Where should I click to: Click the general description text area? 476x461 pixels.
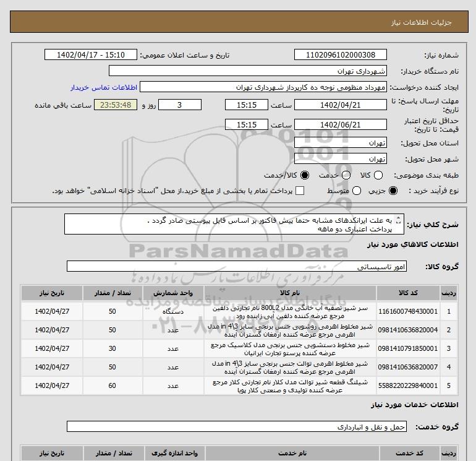(x=234, y=224)
